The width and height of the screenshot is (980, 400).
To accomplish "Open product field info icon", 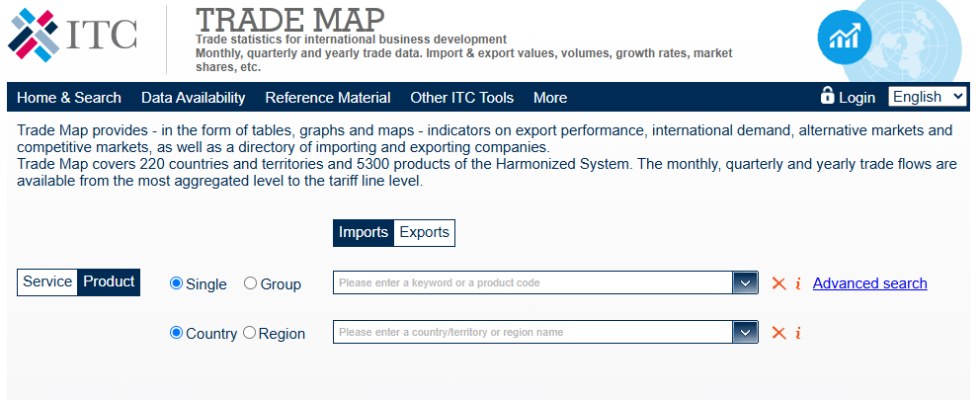I will (x=798, y=283).
